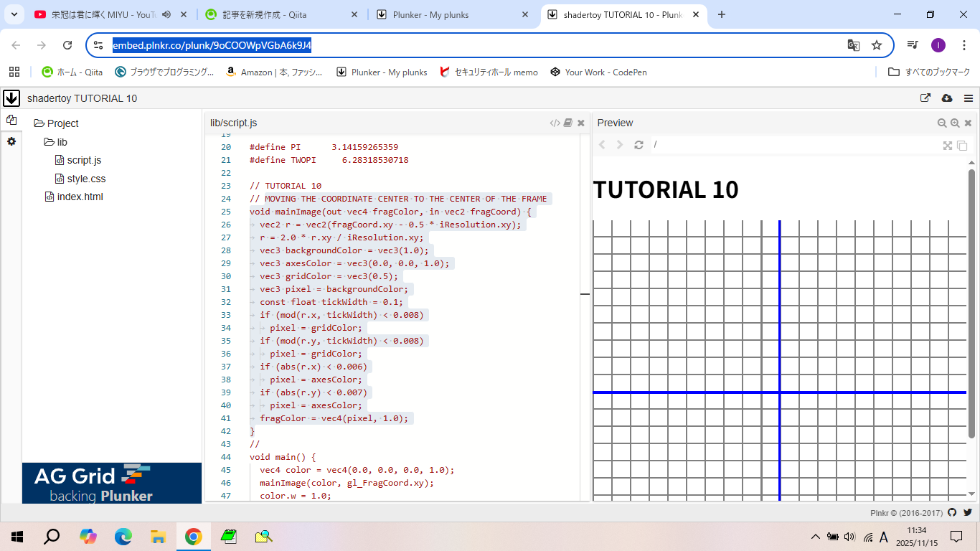Reload the page in Chrome
The image size is (980, 551).
tap(67, 45)
